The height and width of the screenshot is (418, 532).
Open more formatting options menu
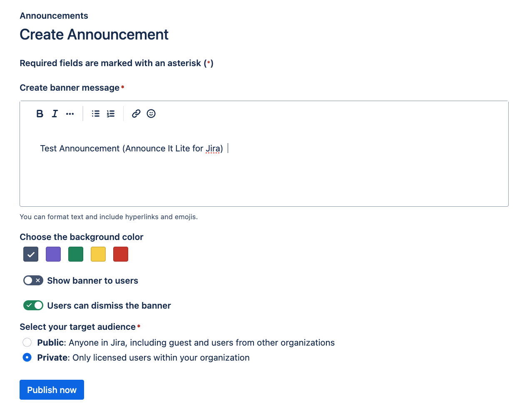coord(70,114)
